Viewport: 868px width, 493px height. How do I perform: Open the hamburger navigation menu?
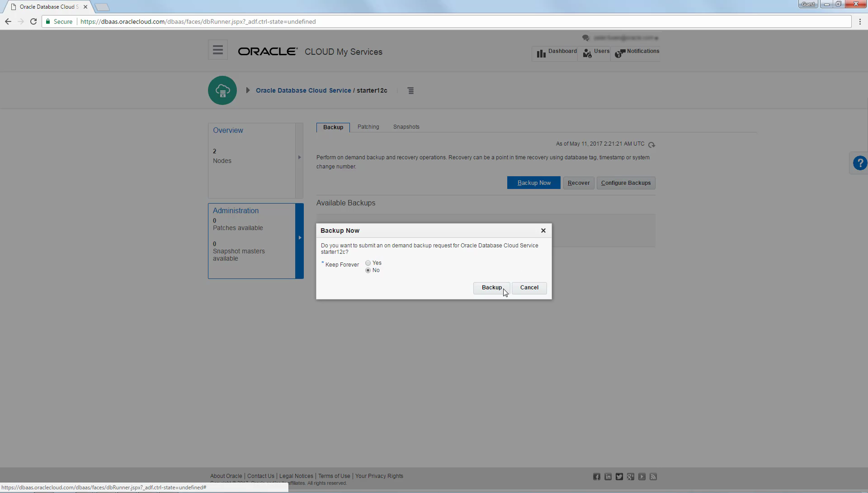pos(218,50)
